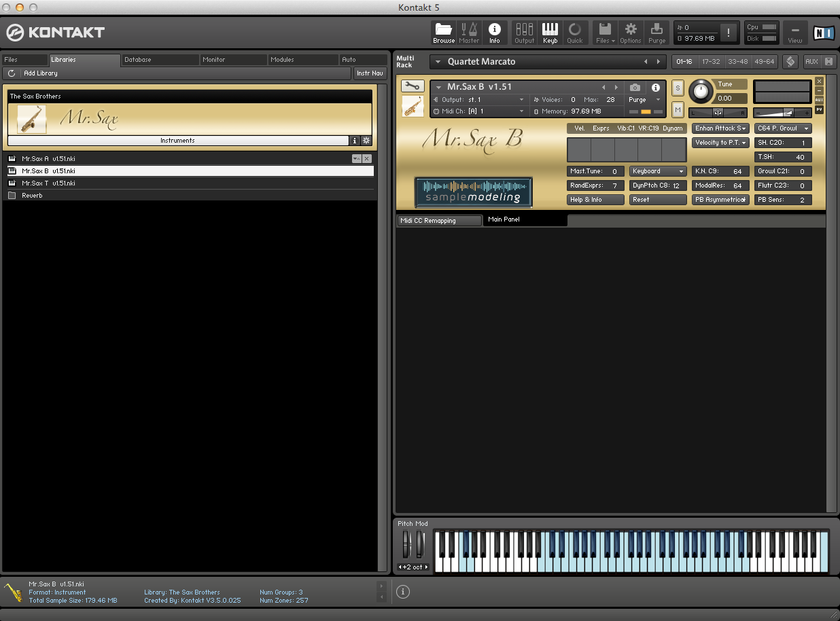
Task: Toggle the rack header size button
Action: [x=828, y=61]
